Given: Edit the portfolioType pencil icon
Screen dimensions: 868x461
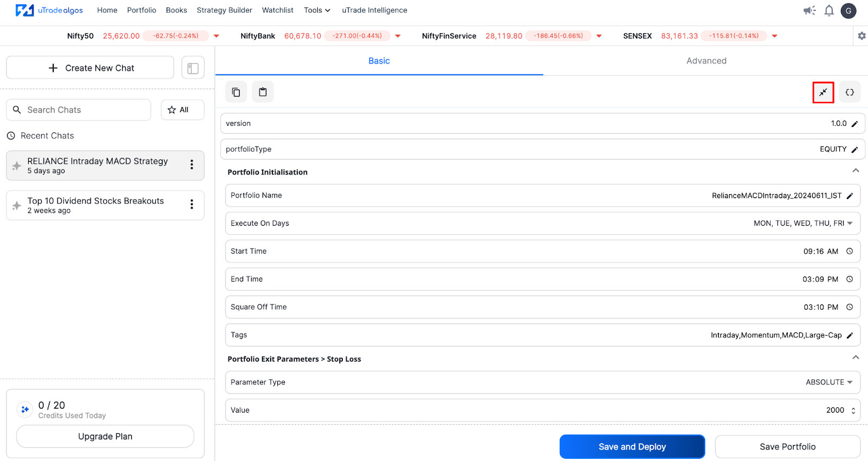Looking at the screenshot, I should (x=854, y=149).
